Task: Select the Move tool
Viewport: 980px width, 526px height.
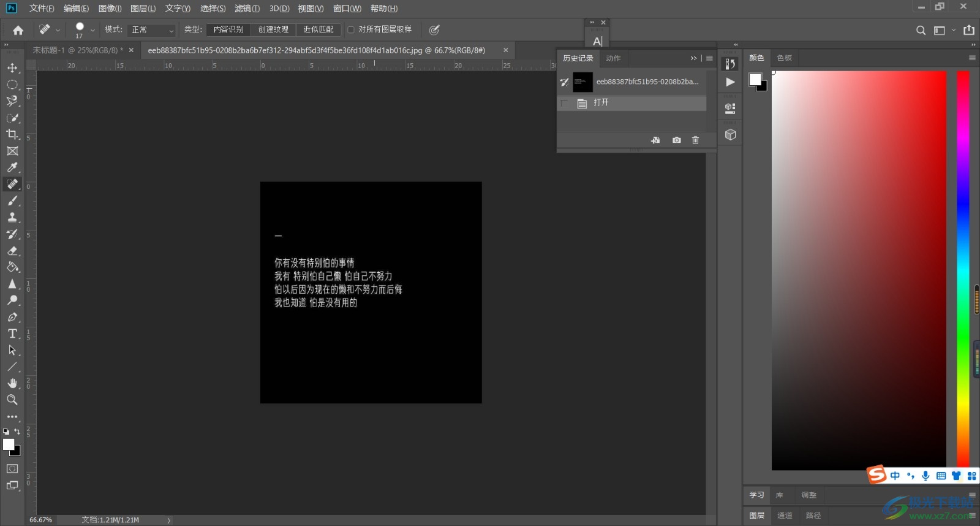Action: 12,68
